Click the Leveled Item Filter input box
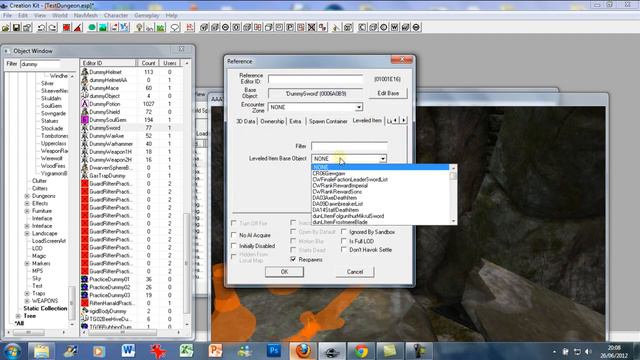Image resolution: width=640 pixels, height=360 pixels. 349,146
